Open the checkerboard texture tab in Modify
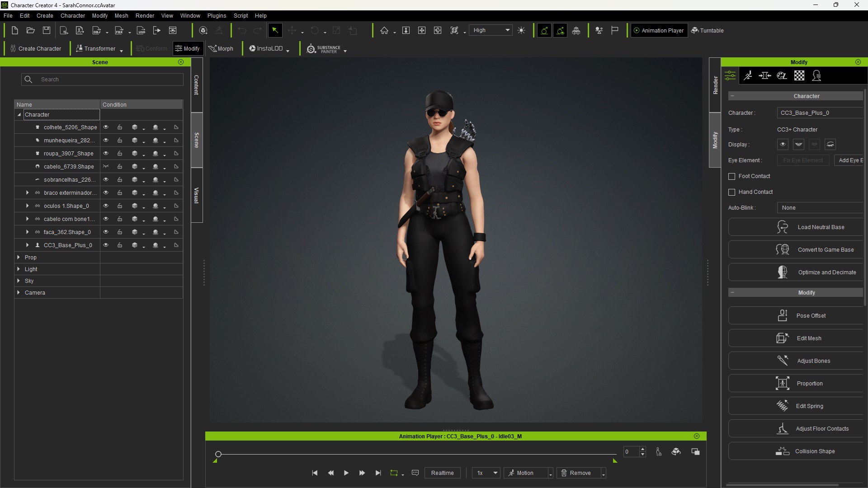Viewport: 868px width, 488px height. point(799,75)
